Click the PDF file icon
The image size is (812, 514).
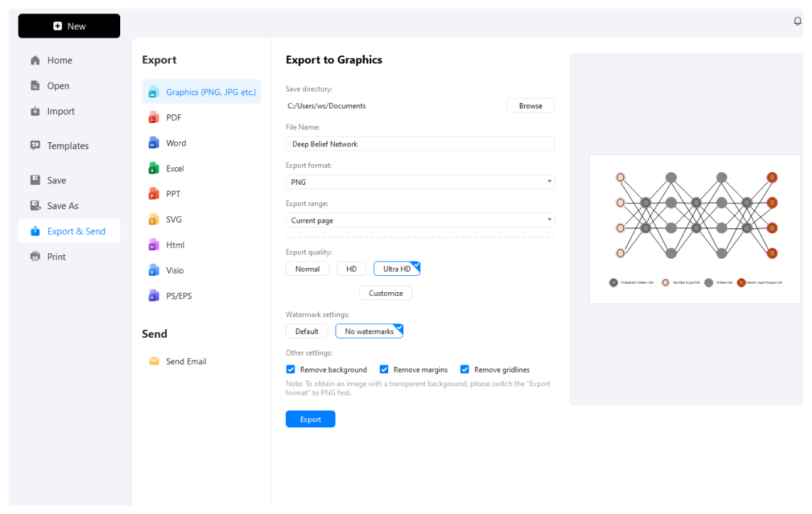coord(154,117)
